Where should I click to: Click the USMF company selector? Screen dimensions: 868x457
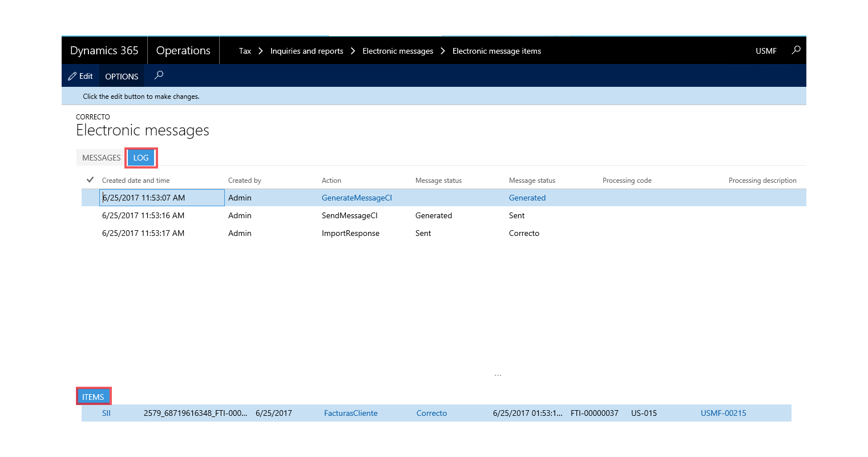(766, 51)
